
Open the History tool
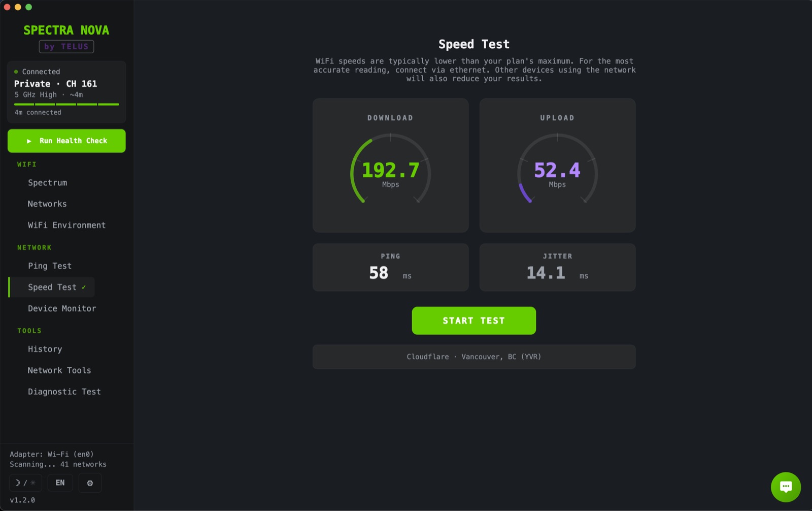pyautogui.click(x=45, y=349)
